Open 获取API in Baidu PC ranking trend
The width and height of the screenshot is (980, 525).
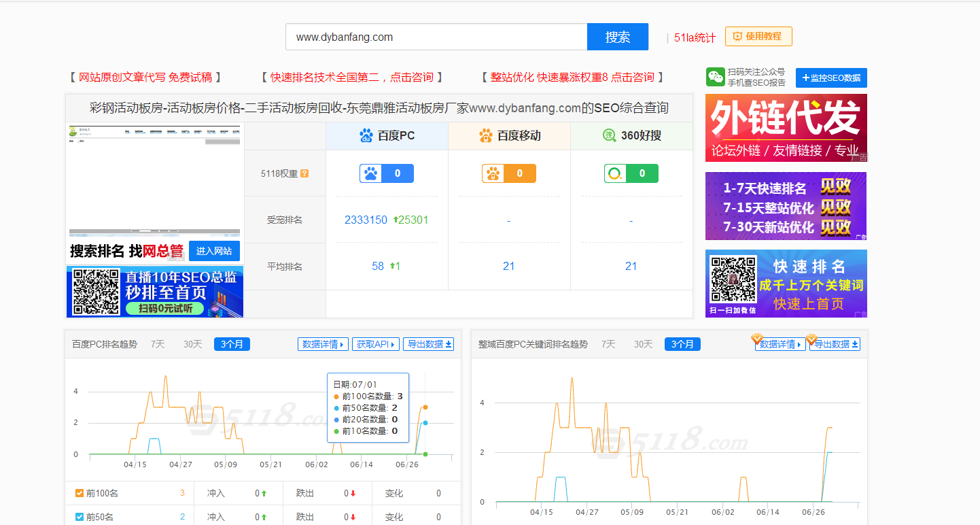[x=375, y=344]
